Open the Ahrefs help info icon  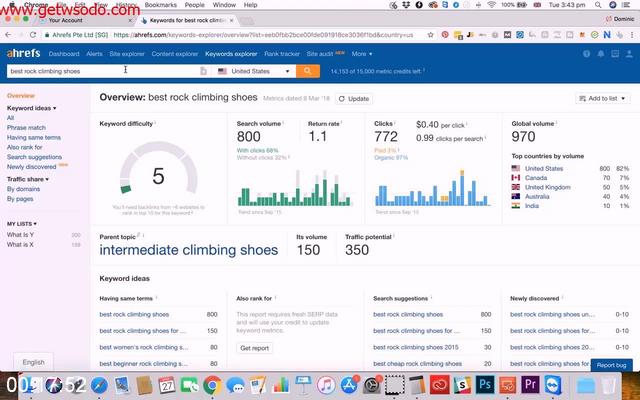pyautogui.click(x=587, y=53)
